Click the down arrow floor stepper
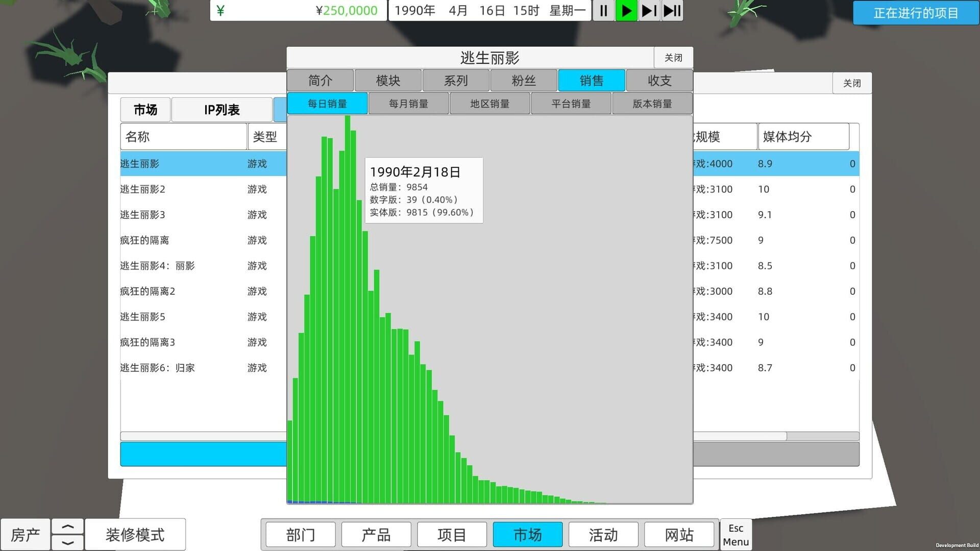980x551 pixels. [x=68, y=543]
